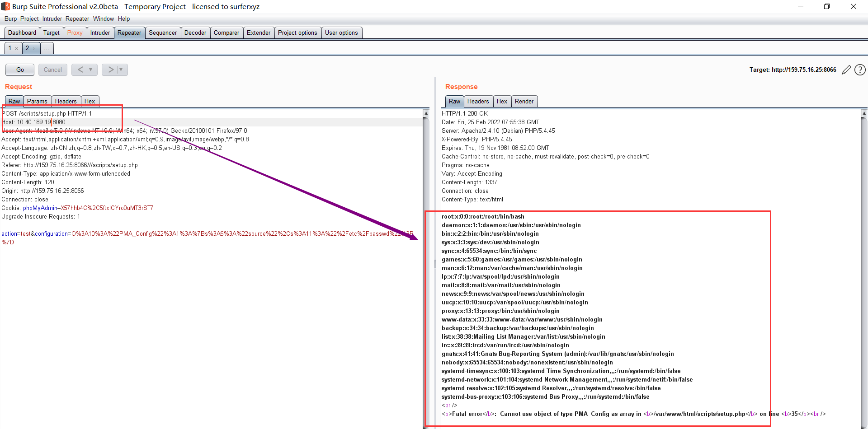Switch request view to Hex
The image size is (868, 429).
(90, 101)
